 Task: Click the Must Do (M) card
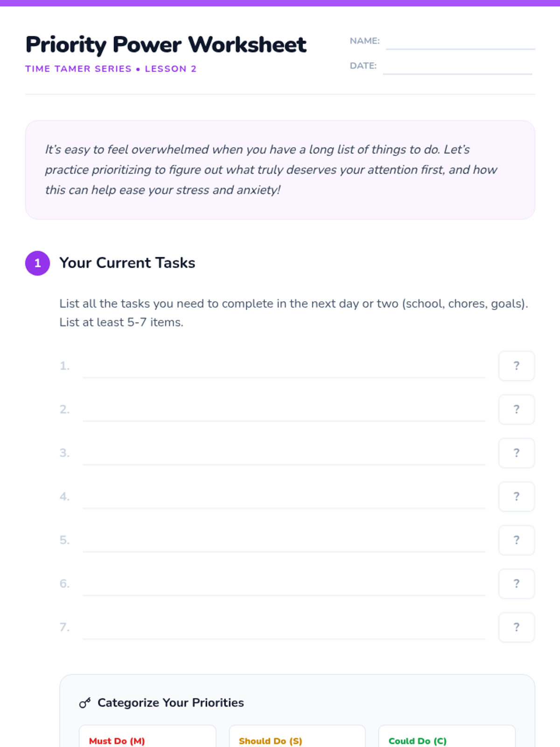(x=147, y=738)
